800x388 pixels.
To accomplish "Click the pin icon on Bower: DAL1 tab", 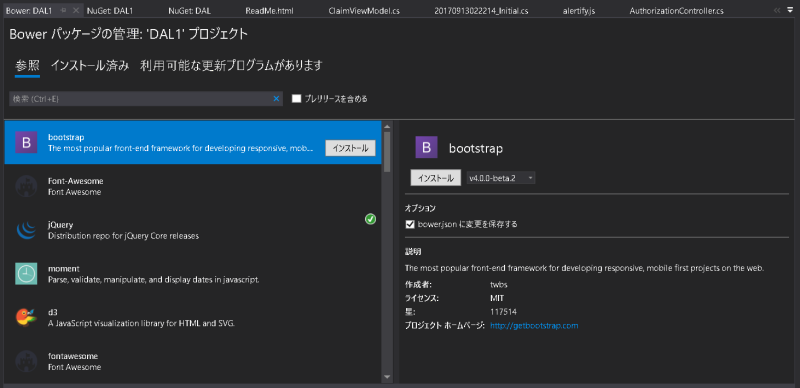I will coord(63,10).
